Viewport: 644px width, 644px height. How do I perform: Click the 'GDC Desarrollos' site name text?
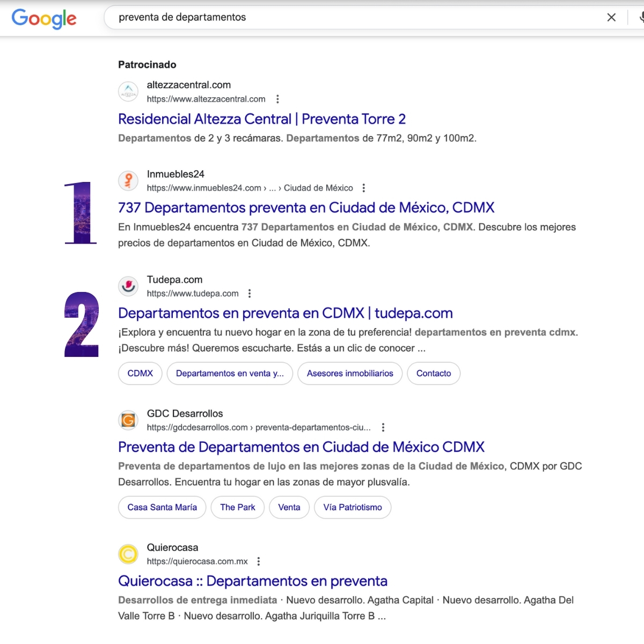coord(185,414)
